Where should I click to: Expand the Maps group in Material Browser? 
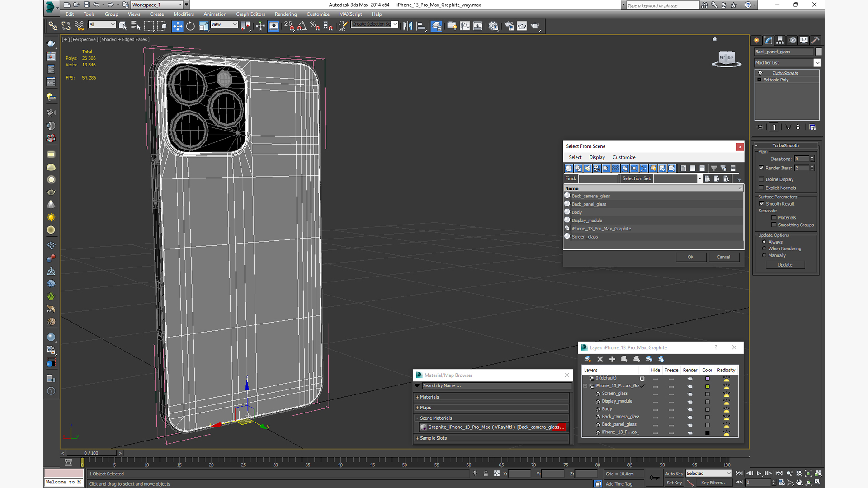point(491,408)
